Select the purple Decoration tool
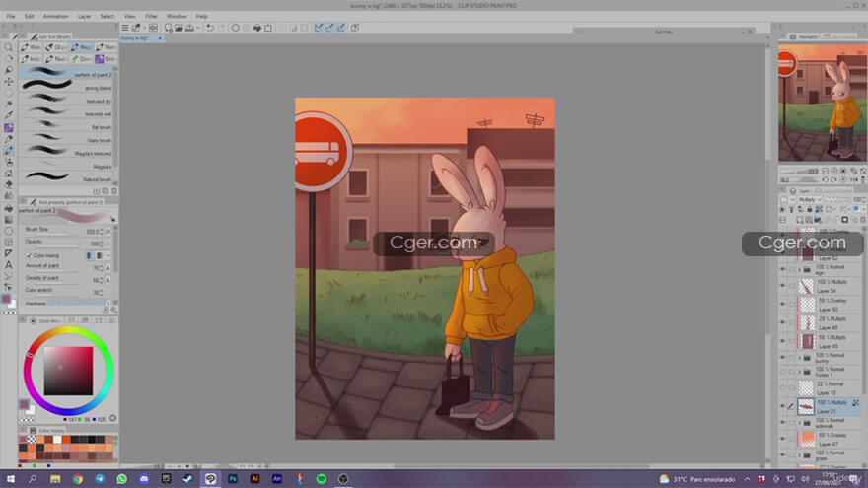The image size is (868, 488). 8,127
